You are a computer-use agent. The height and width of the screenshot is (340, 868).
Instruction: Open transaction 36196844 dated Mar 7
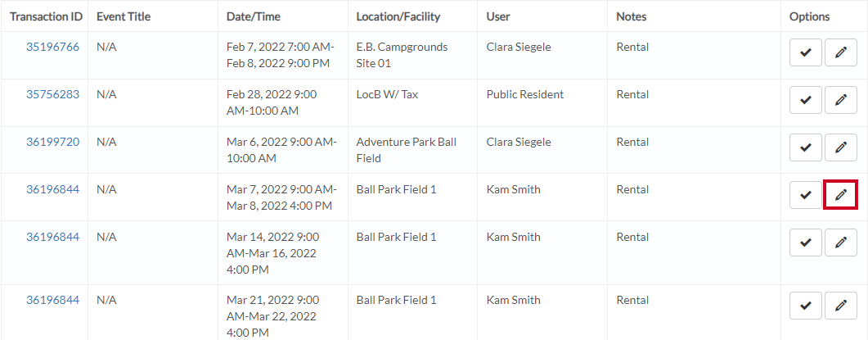(52, 190)
